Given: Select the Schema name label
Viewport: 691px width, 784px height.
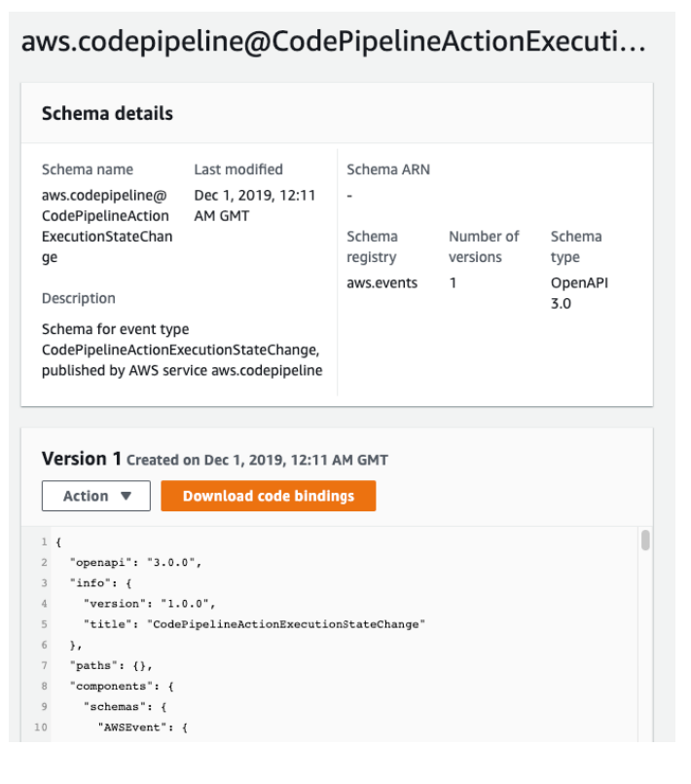Looking at the screenshot, I should pos(88,169).
